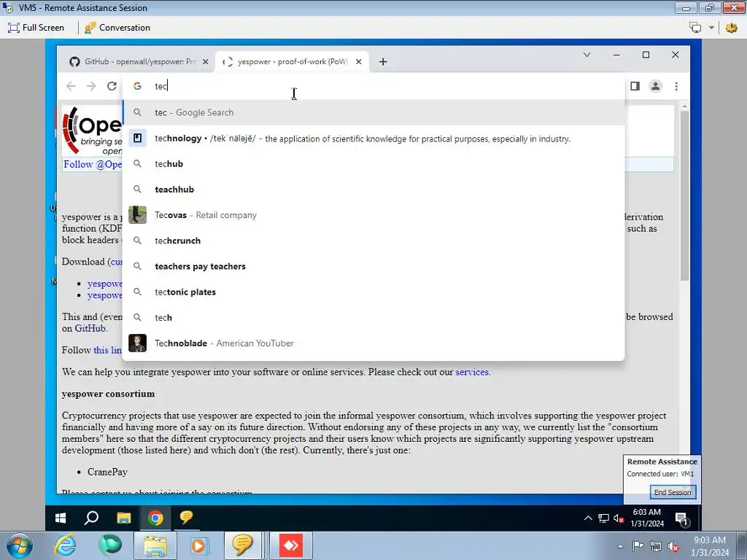Select 'Tecovas - Retail company' suggestion
The image size is (747, 560).
point(373,215)
